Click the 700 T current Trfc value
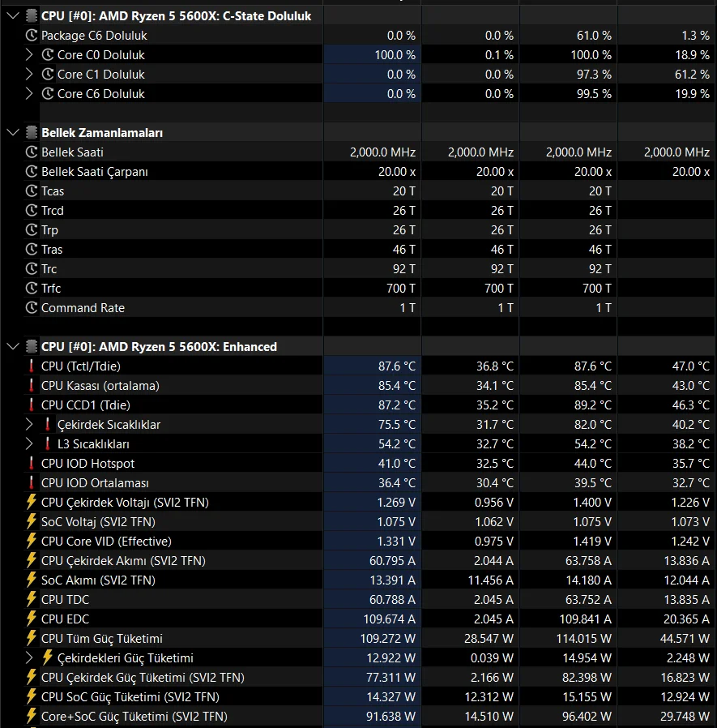This screenshot has width=717, height=728. click(x=401, y=289)
